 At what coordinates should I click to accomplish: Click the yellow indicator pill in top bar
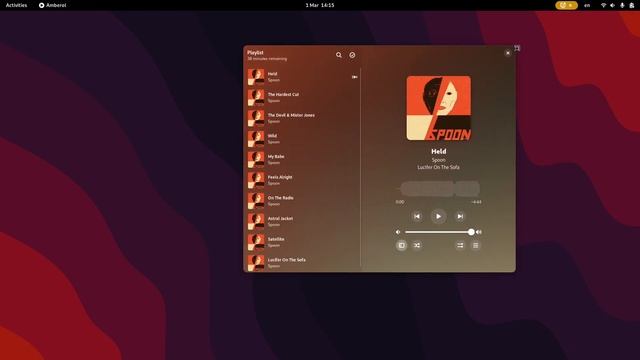[567, 5]
